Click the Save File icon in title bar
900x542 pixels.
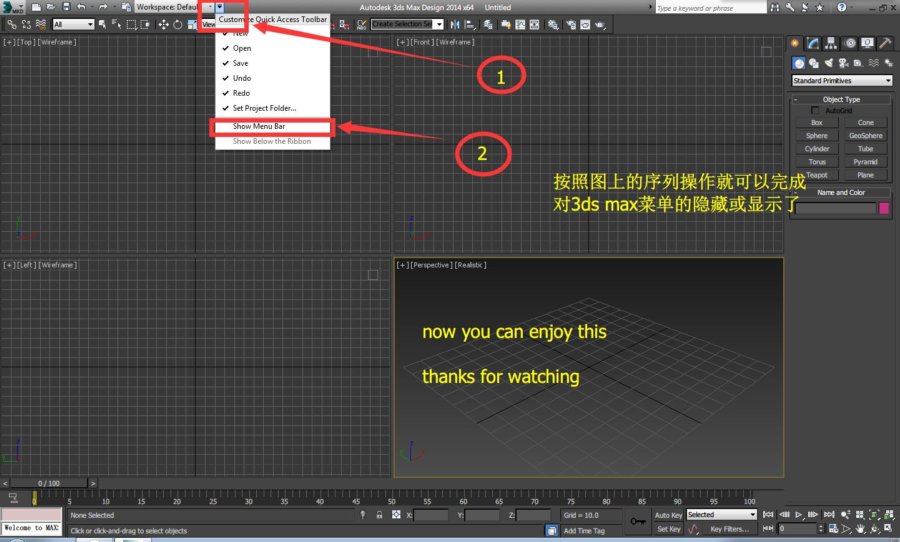[x=66, y=7]
